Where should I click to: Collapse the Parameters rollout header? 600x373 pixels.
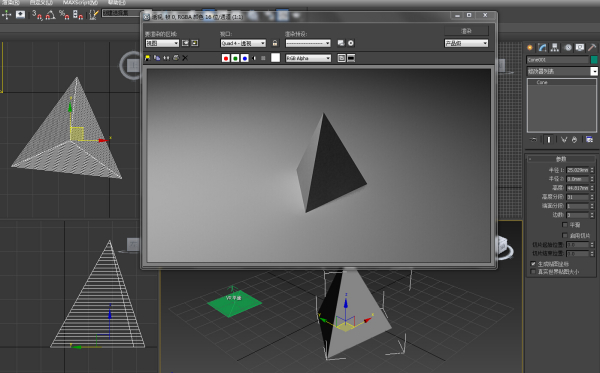561,159
